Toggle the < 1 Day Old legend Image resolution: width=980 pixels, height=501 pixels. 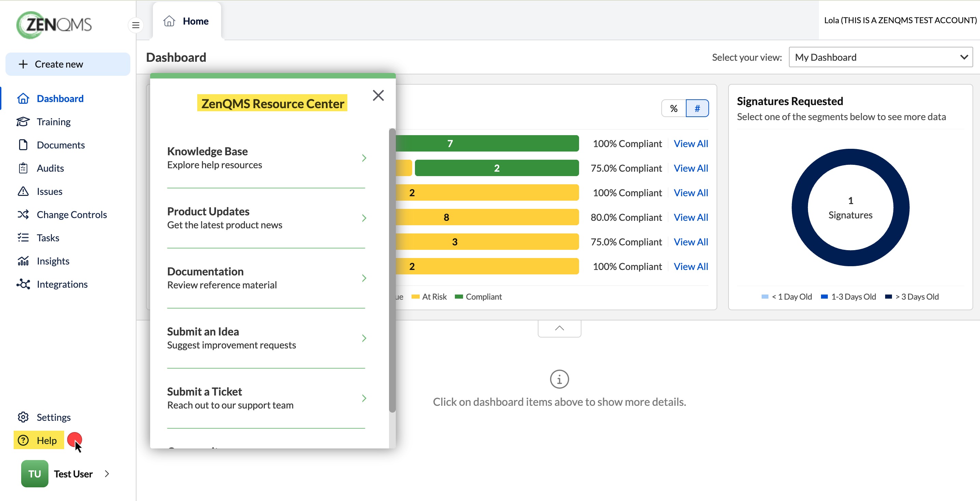(787, 297)
